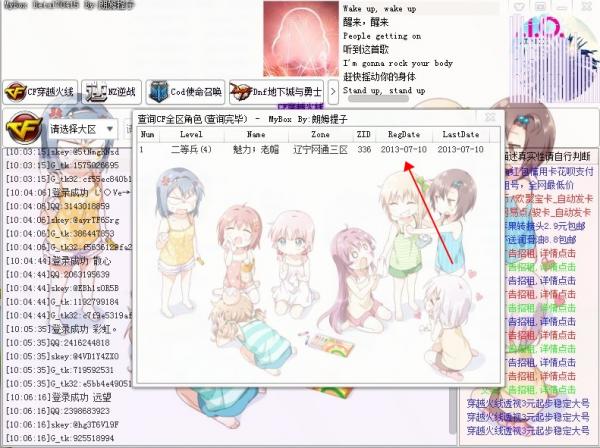
Task: Click the lyric line 'Wake up, wake up'
Action: click(380, 8)
